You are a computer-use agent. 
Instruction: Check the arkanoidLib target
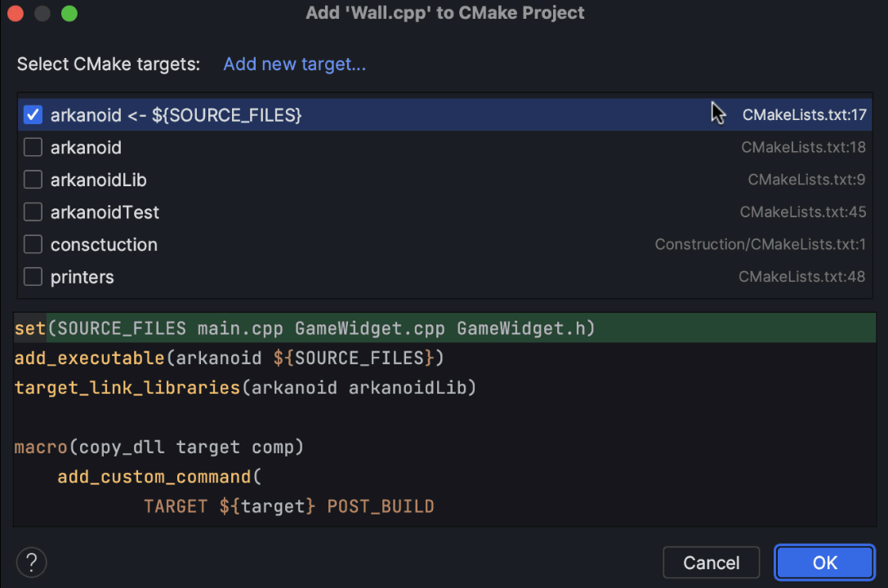pyautogui.click(x=32, y=180)
